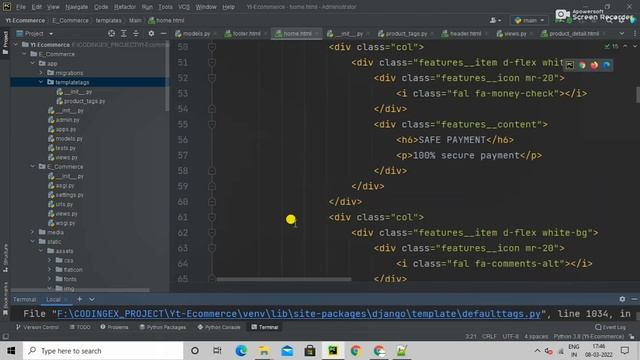Add a new terminal session tab

pos(80,299)
